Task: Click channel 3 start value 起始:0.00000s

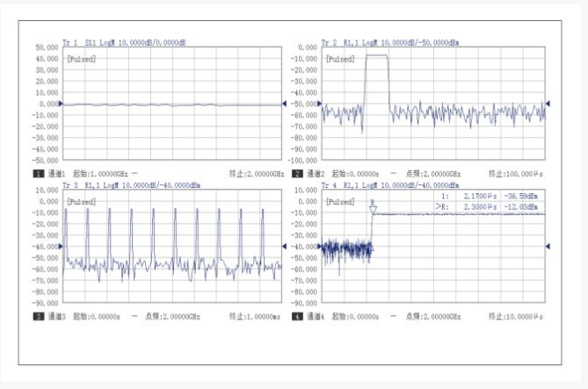Action: (x=97, y=317)
